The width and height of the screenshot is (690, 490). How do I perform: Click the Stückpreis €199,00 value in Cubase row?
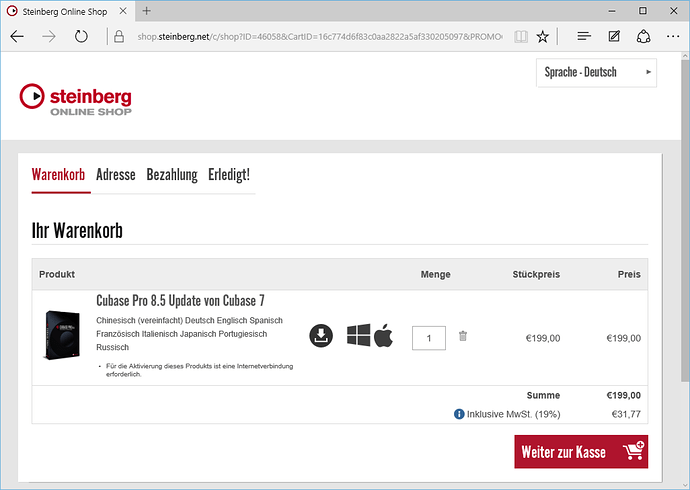point(543,338)
